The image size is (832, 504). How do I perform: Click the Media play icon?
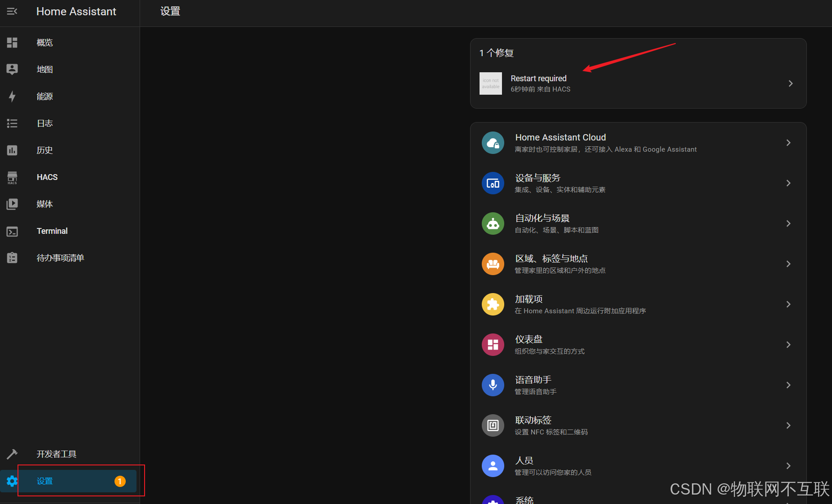(12, 204)
